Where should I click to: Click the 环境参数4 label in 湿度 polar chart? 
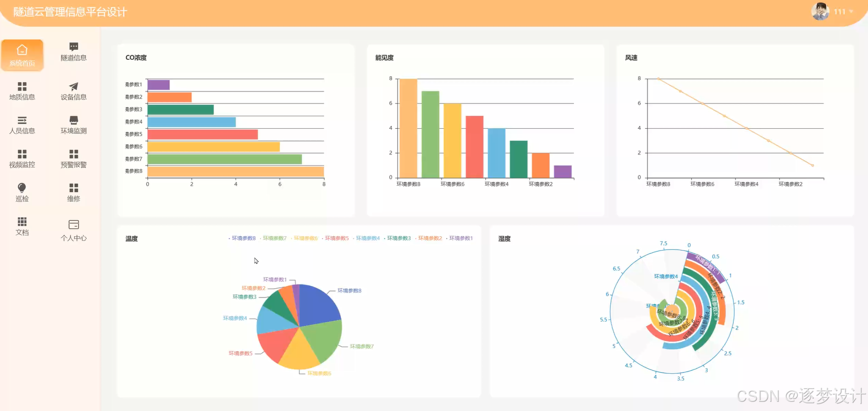click(666, 276)
